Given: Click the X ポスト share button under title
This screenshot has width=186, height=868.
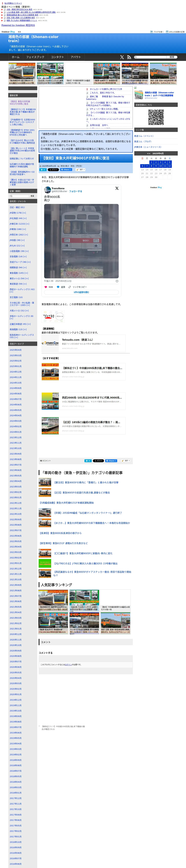Looking at the screenshot, I should click(x=53, y=170).
